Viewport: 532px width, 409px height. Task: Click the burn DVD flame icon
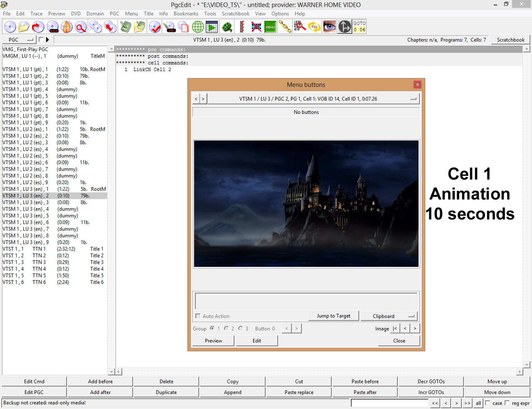[x=66, y=27]
